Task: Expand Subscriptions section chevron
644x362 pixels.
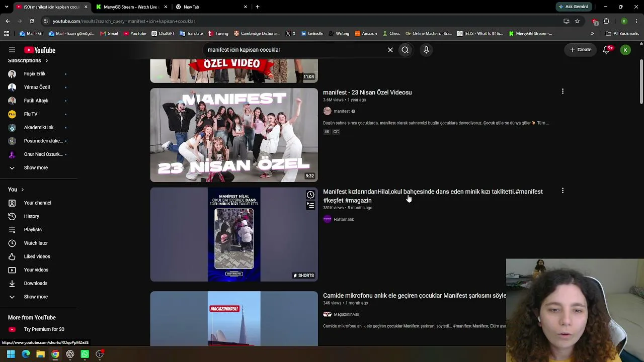Action: (46, 61)
